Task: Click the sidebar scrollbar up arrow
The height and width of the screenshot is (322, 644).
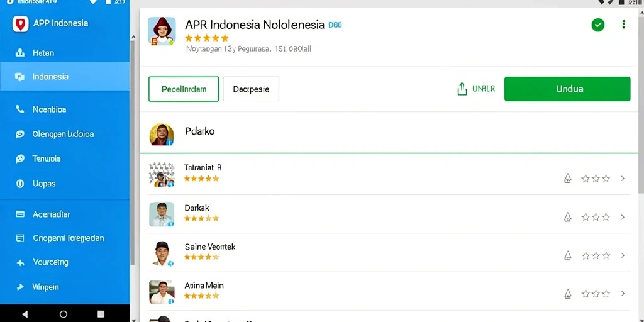Action: [x=133, y=37]
